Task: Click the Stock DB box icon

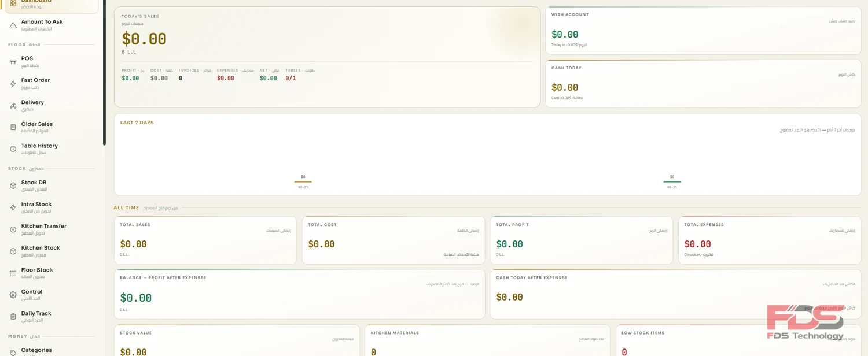Action: [13, 186]
